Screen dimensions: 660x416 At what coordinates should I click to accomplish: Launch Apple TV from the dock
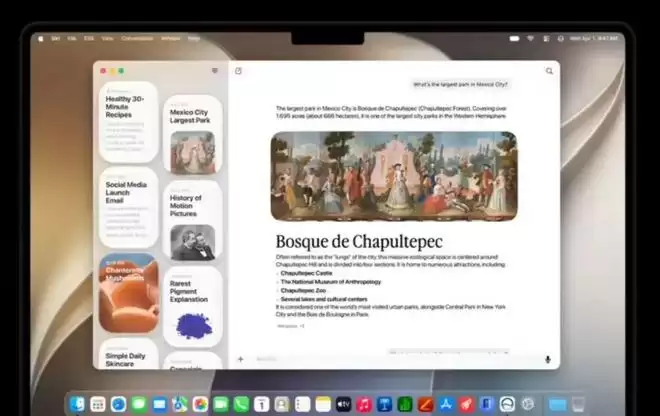pyautogui.click(x=343, y=405)
